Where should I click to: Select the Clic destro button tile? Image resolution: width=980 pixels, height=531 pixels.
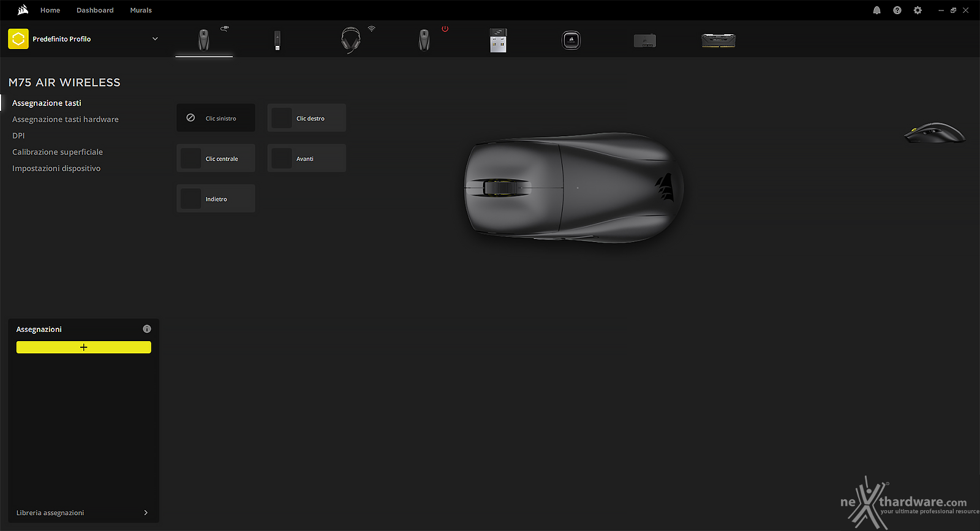pyautogui.click(x=307, y=118)
